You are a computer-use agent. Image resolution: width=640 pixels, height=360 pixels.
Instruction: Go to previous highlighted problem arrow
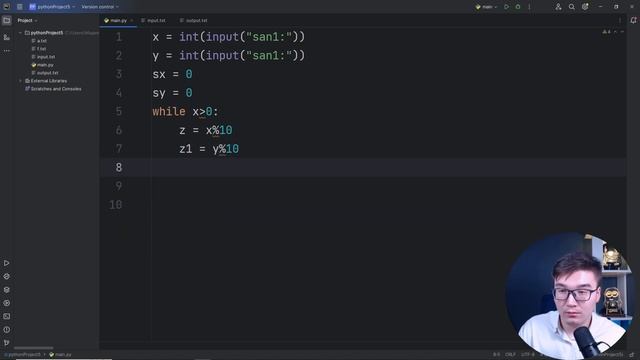tap(616, 32)
